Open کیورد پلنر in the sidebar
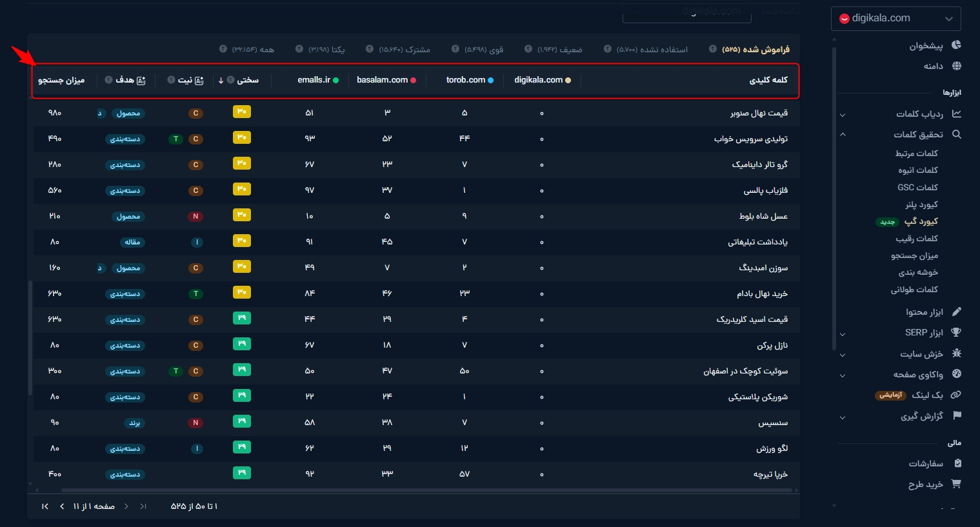The image size is (980, 527). click(921, 204)
